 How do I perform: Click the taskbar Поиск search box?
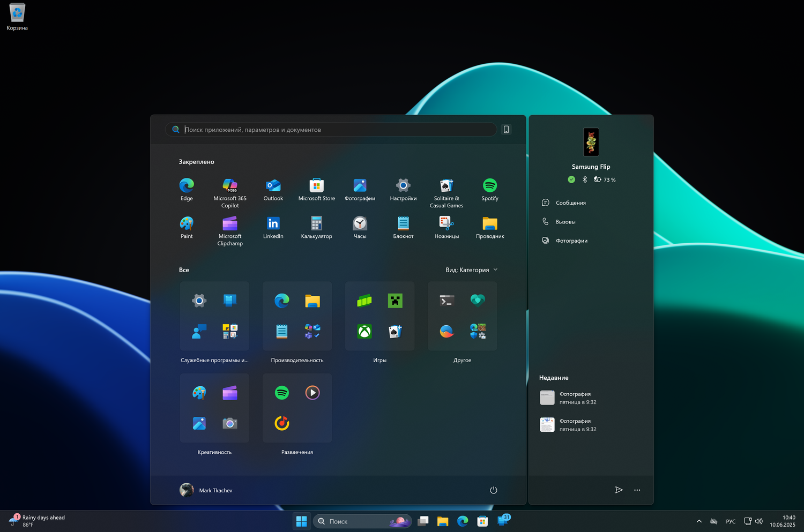[362, 521]
